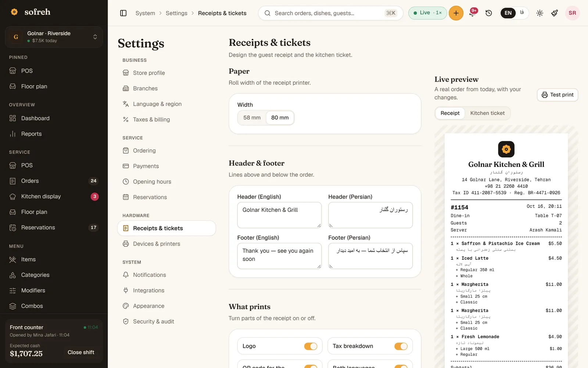Open the Live · 1× status dropdown
The image size is (588, 368).
click(427, 13)
